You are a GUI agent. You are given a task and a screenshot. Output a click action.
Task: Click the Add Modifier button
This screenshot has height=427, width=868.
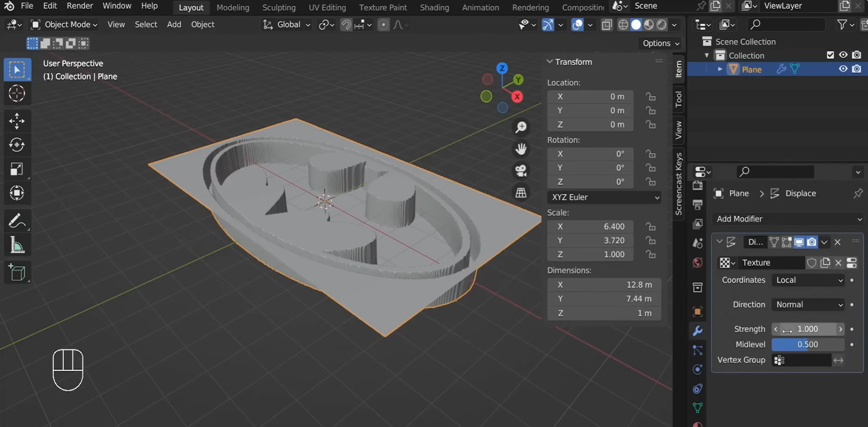[x=788, y=219]
